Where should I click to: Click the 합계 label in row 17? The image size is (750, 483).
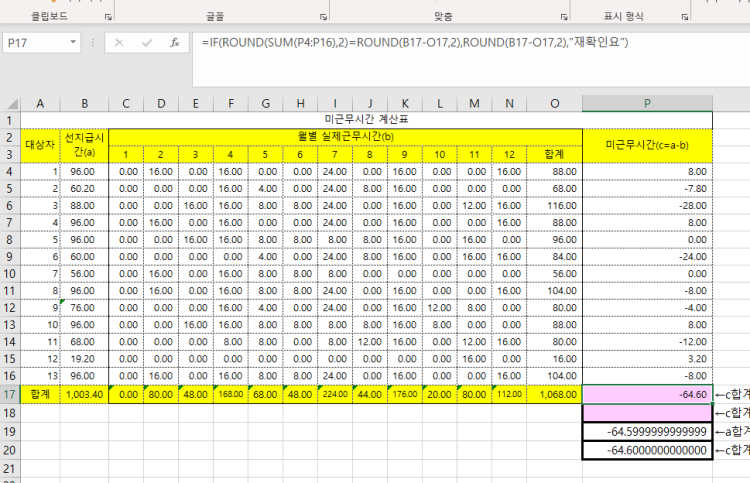pos(41,394)
